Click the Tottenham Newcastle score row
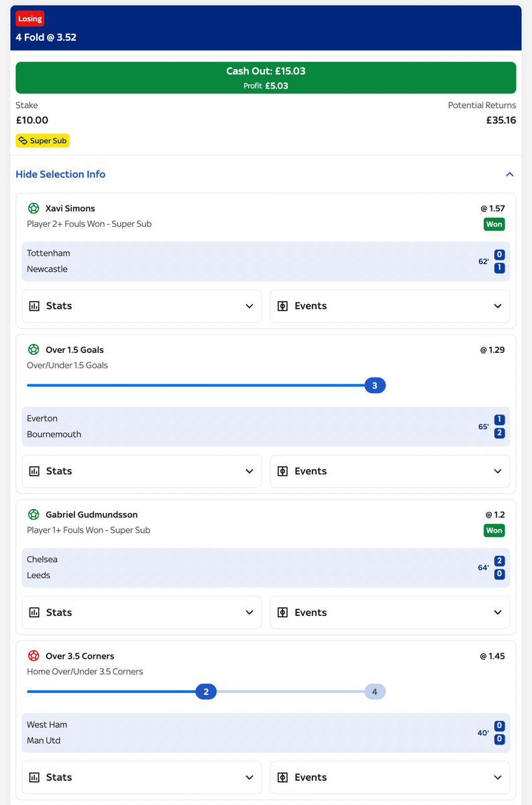The height and width of the screenshot is (805, 532). point(266,262)
